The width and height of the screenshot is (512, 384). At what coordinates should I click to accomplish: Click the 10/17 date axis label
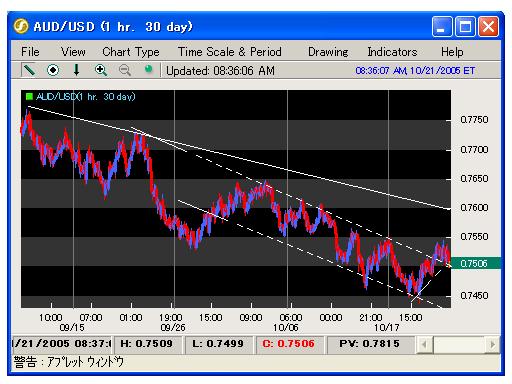[x=387, y=328]
